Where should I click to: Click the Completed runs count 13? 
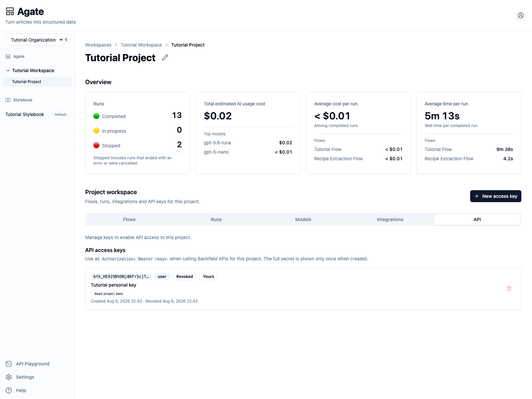tap(177, 115)
